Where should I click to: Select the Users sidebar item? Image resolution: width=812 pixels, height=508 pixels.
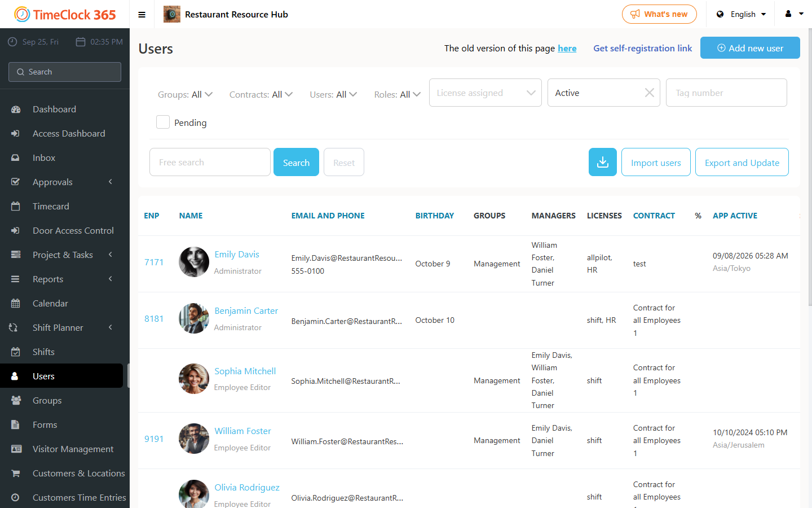pyautogui.click(x=61, y=376)
